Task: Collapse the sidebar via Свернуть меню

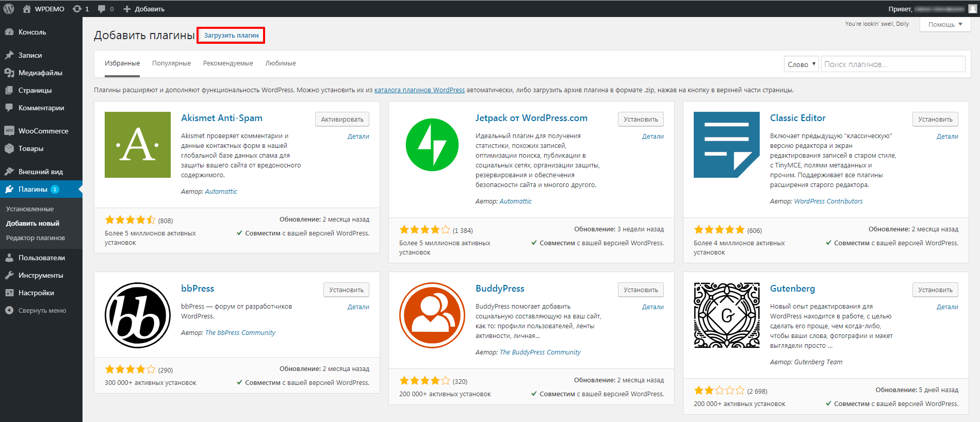Action: tap(36, 310)
